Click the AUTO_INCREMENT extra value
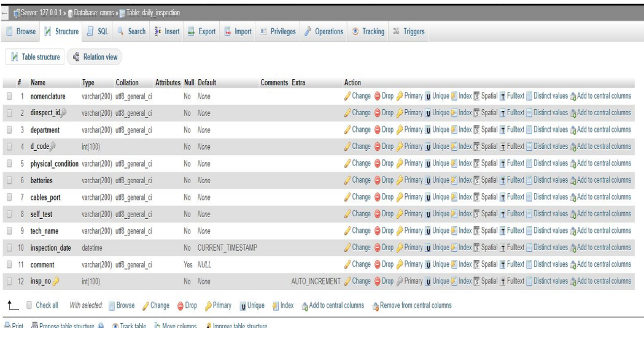Screen dimensions: 644x339 pos(316,281)
